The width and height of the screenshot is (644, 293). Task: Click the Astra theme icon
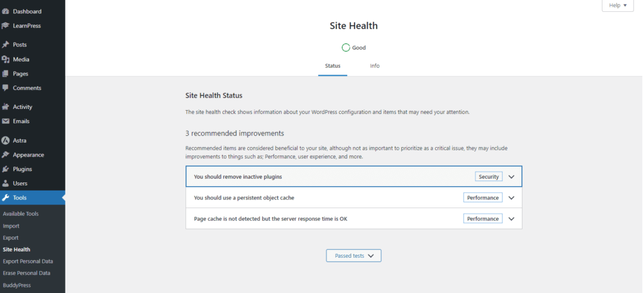(6, 140)
